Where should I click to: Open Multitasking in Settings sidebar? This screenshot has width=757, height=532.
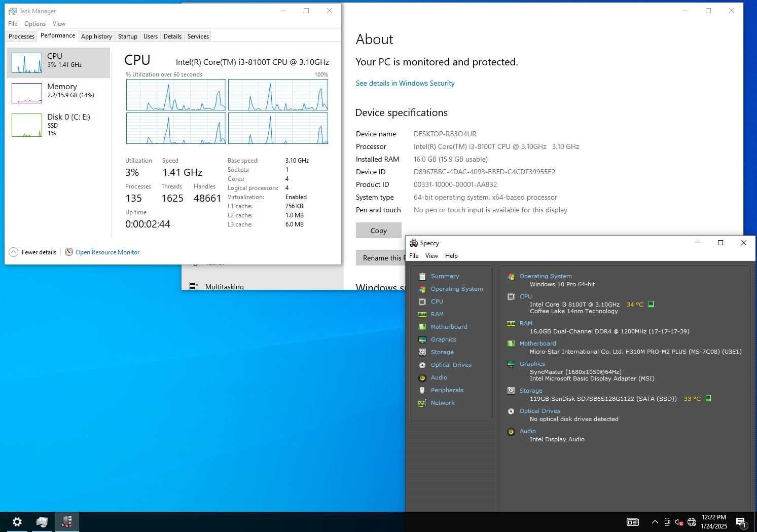point(224,286)
